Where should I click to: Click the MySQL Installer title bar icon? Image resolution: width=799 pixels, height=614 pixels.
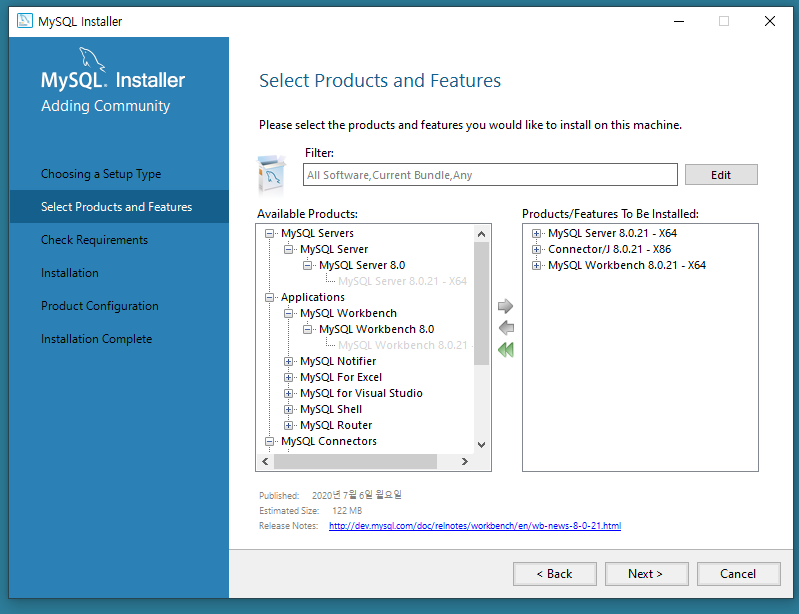[24, 21]
